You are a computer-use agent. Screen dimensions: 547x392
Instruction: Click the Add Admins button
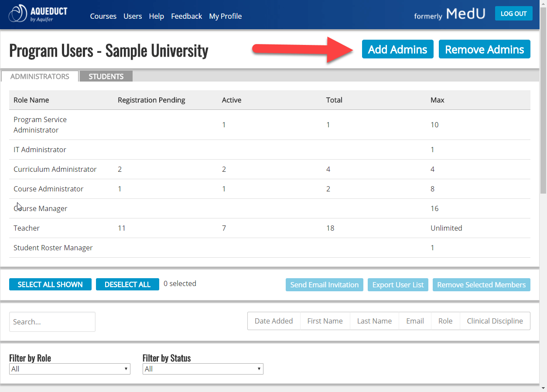click(397, 49)
